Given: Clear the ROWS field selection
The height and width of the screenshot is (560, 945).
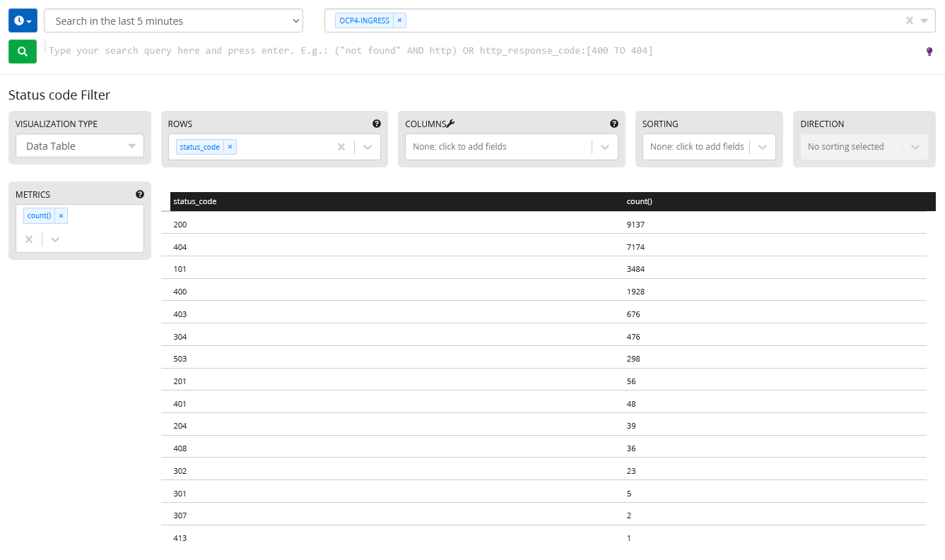Looking at the screenshot, I should tap(341, 147).
